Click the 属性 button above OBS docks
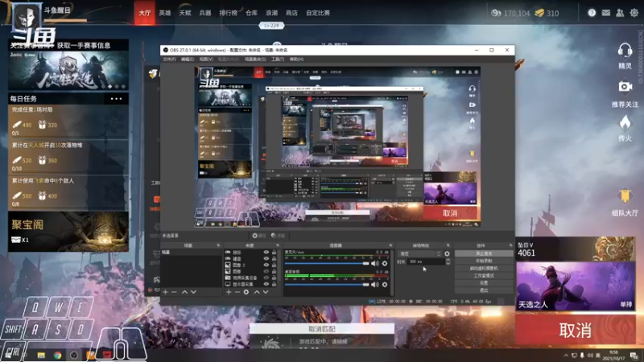Image resolution: width=644 pixels, height=362 pixels. (x=258, y=236)
